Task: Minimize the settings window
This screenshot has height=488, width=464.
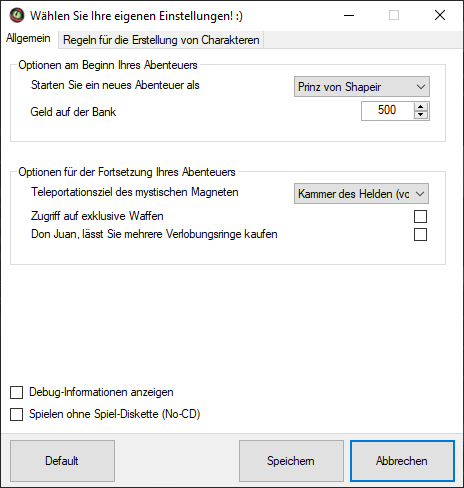Action: [349, 15]
